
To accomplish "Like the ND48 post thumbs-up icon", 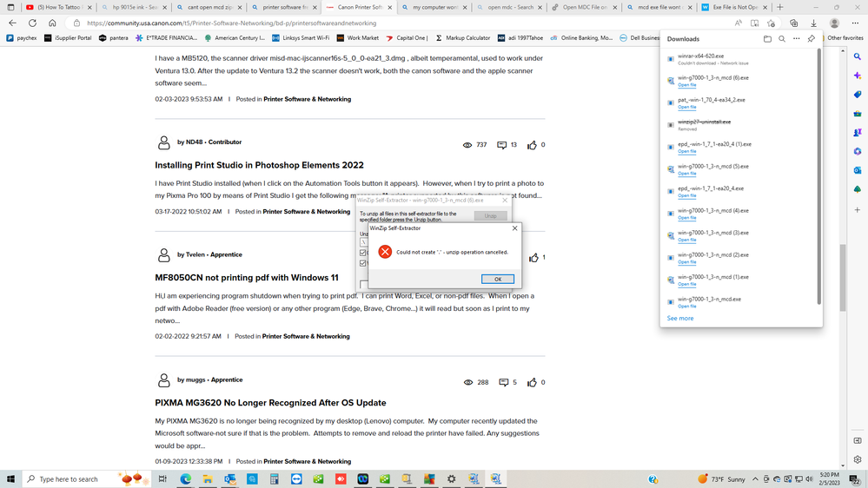I will (532, 145).
